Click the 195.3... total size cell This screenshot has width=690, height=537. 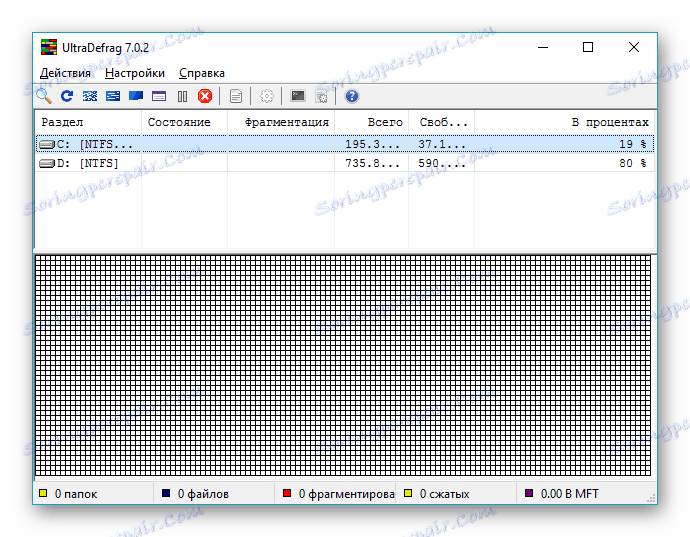click(372, 144)
